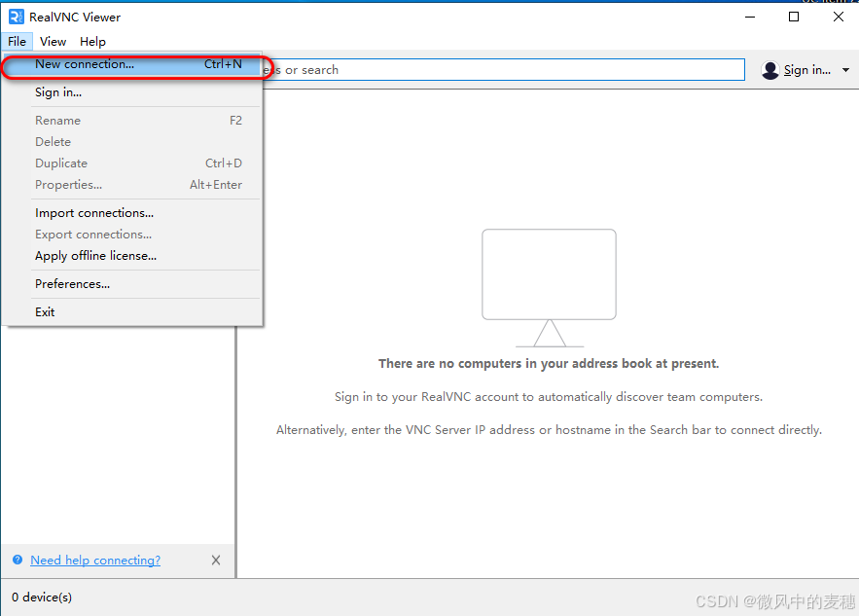Click the RealVNC Viewer logo icon
The image size is (859, 616).
17,17
